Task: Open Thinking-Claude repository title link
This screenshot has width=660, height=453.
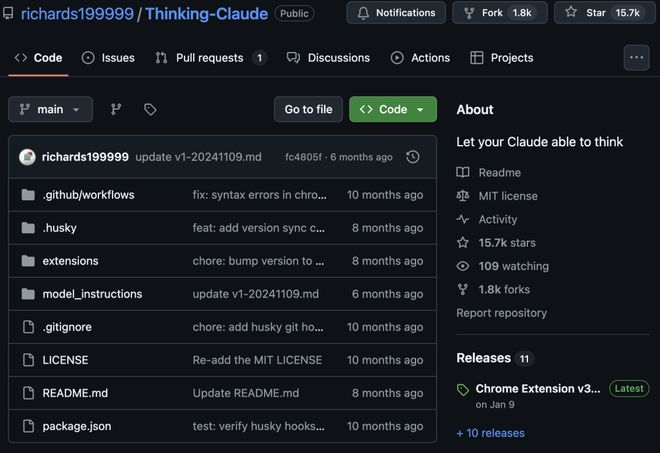Action: coord(207,14)
